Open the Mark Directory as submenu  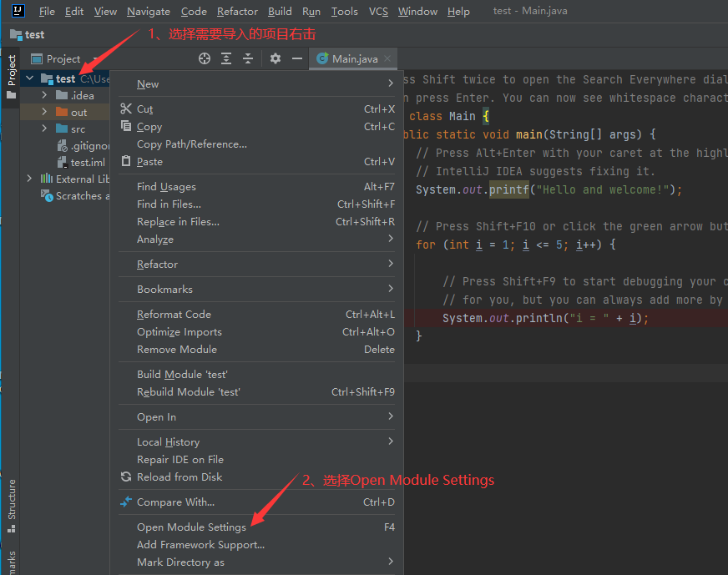click(x=257, y=562)
